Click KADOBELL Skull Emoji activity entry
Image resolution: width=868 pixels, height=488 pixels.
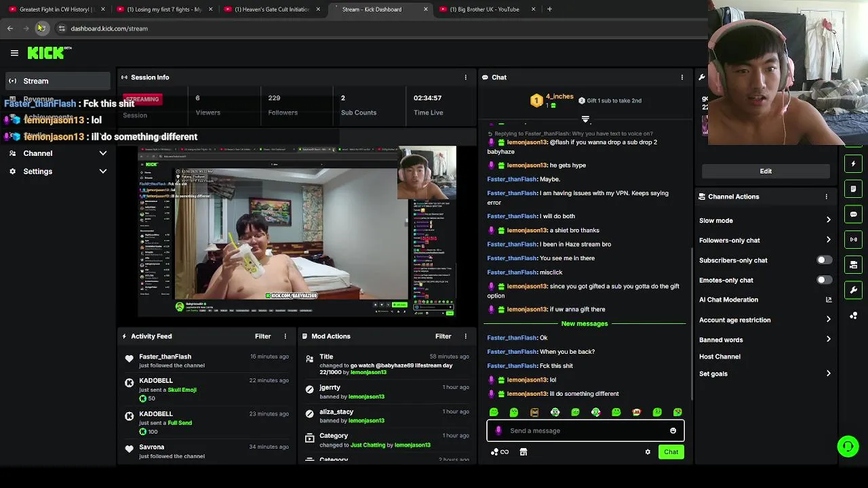point(207,389)
